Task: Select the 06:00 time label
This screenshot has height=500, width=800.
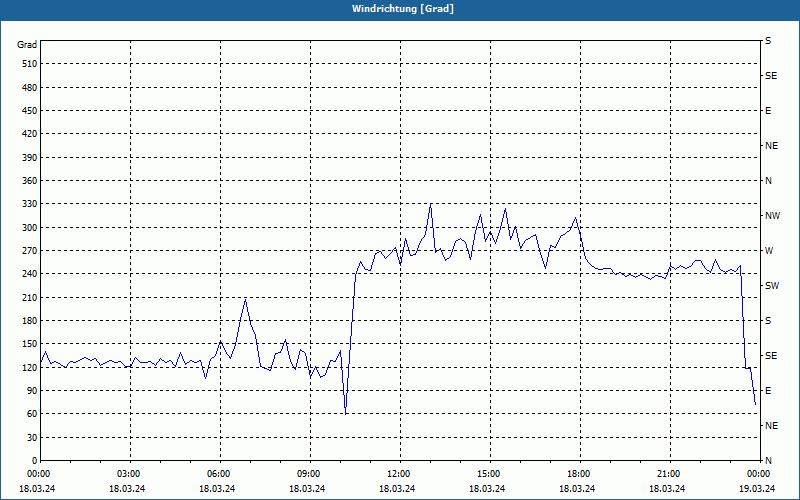Action: (x=218, y=474)
